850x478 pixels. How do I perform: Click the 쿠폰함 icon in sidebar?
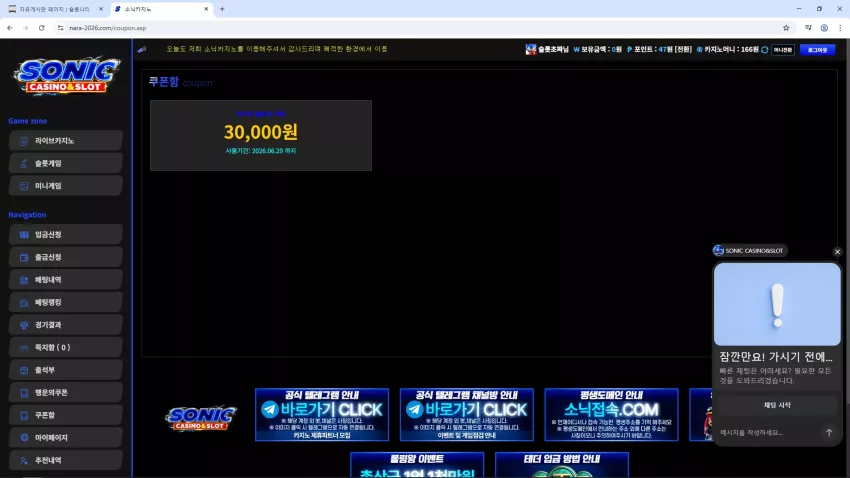pyautogui.click(x=24, y=415)
